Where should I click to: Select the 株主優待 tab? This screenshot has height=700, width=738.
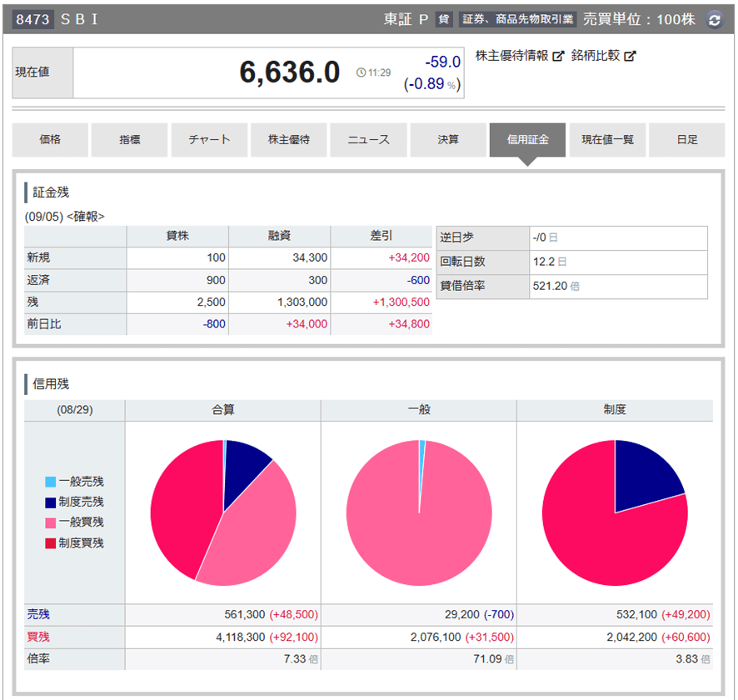click(288, 140)
